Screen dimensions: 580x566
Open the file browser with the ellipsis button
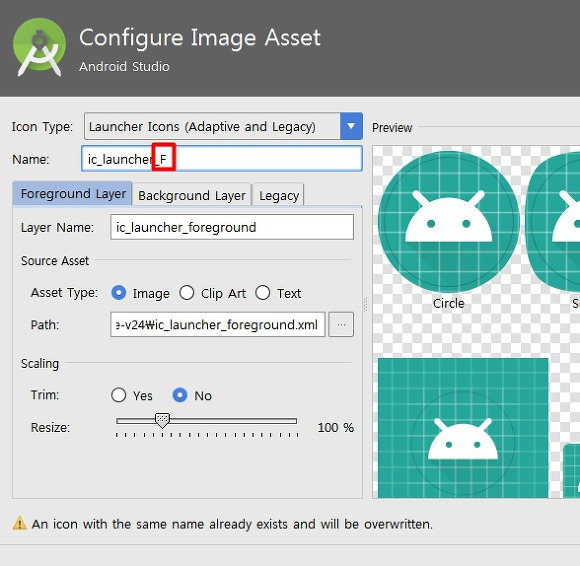341,324
